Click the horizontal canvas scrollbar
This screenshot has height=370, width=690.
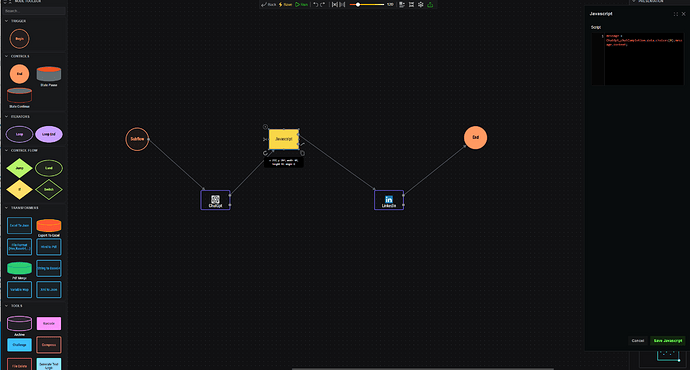click(422, 369)
